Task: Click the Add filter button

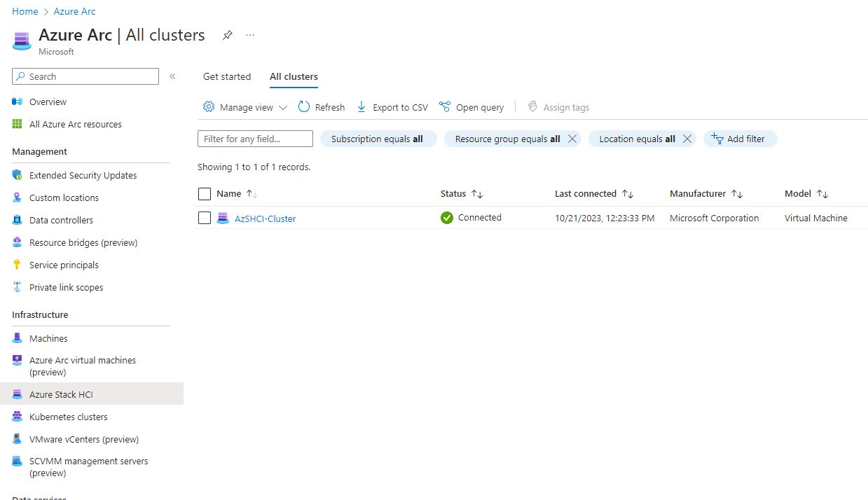Action: [x=740, y=139]
